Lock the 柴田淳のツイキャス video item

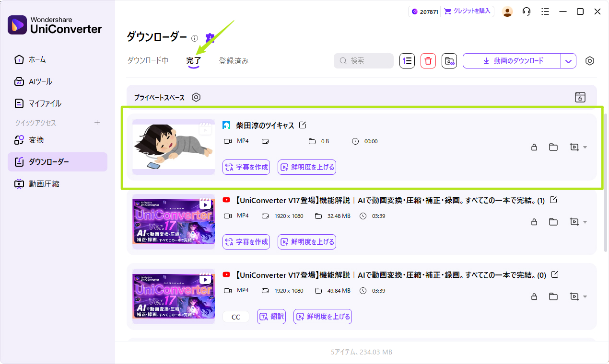coord(534,147)
